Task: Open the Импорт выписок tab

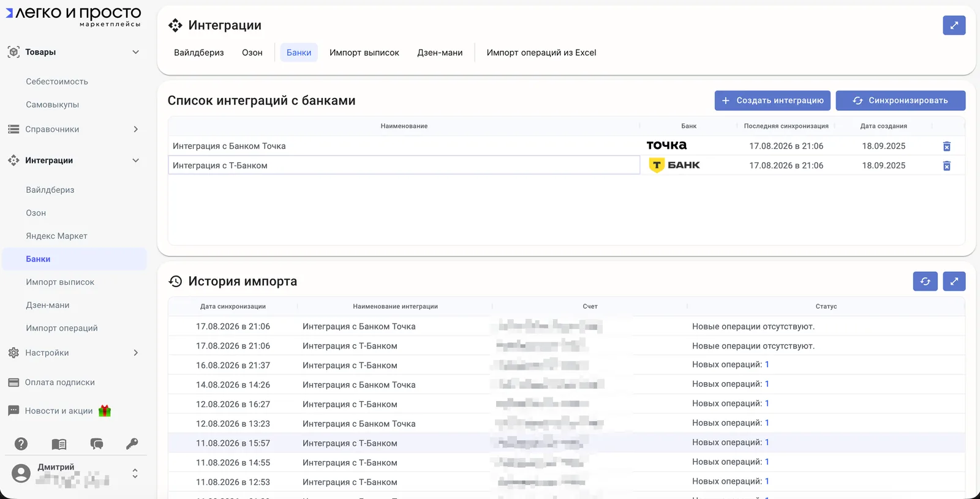Action: tap(364, 53)
